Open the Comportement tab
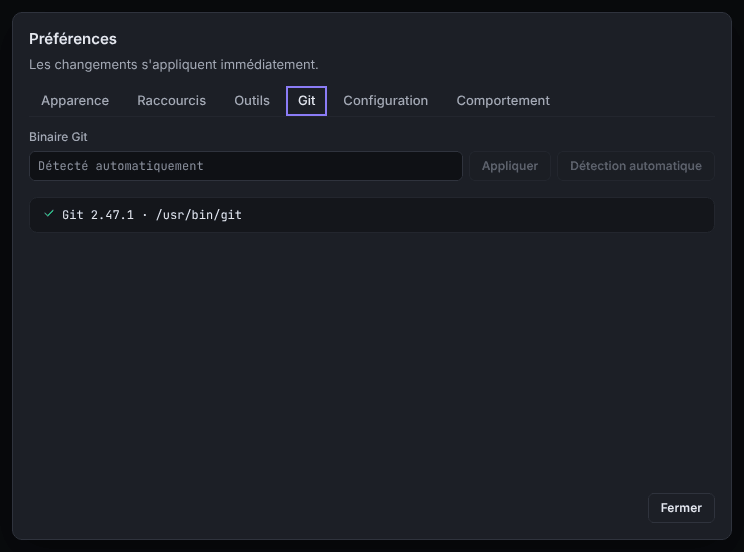This screenshot has height=552, width=744. (503, 101)
